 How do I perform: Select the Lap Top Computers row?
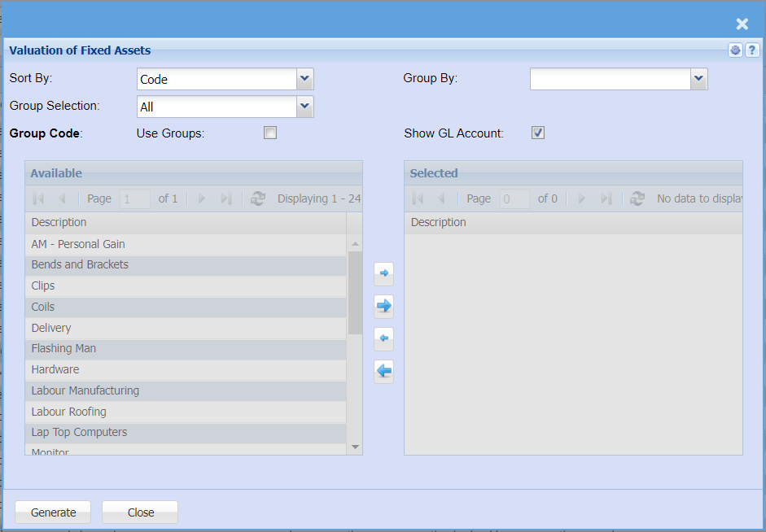pos(79,433)
